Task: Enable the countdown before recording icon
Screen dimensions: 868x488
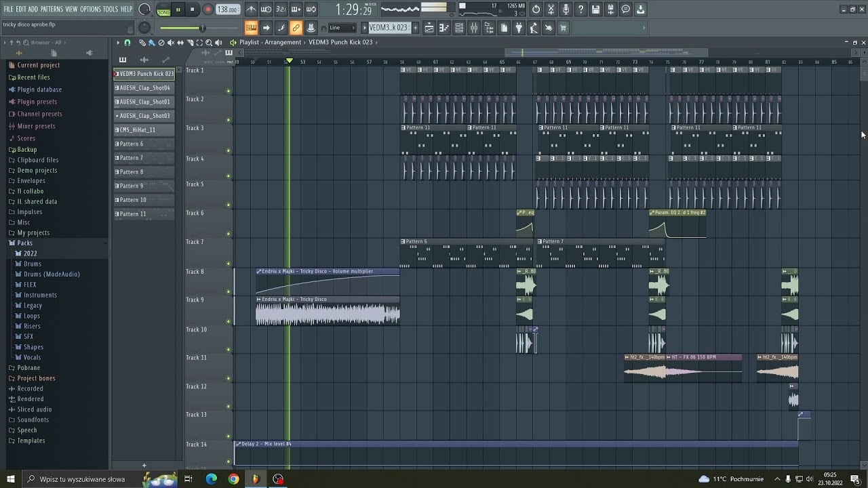Action: coord(281,9)
